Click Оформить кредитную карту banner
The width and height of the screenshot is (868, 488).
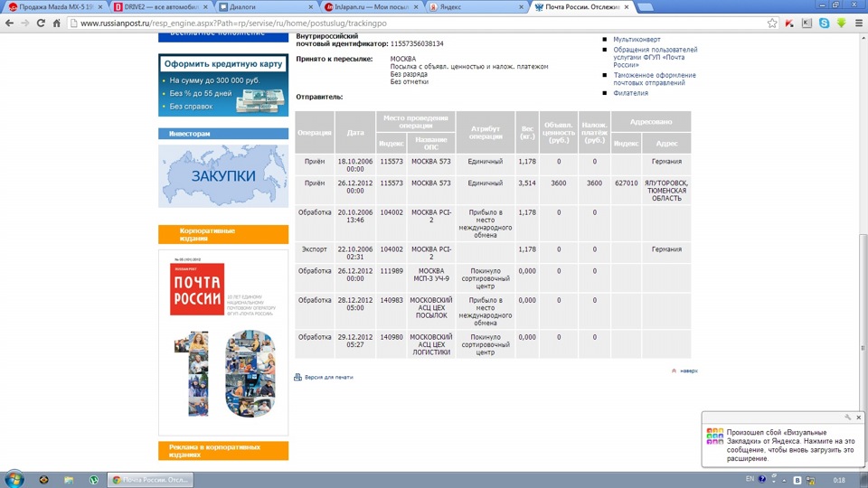(223, 85)
